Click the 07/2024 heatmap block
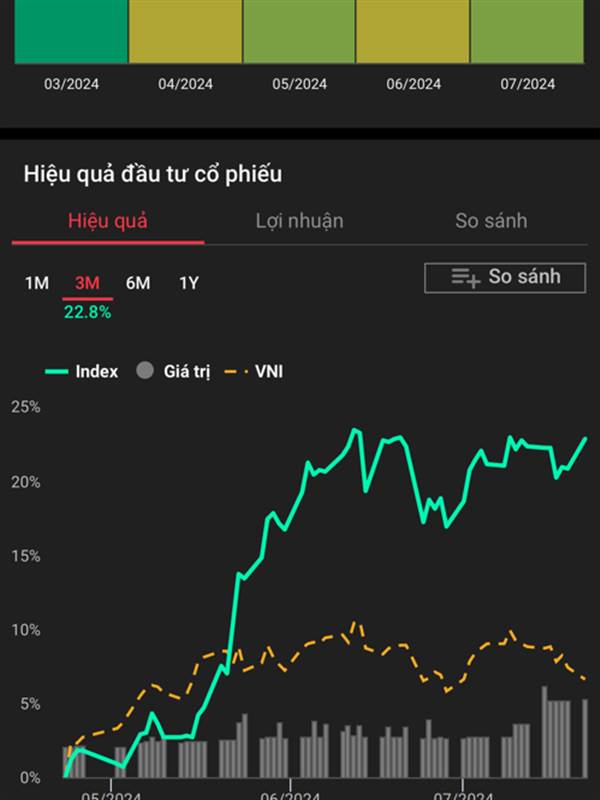Viewport: 600px width, 800px height. tap(527, 32)
